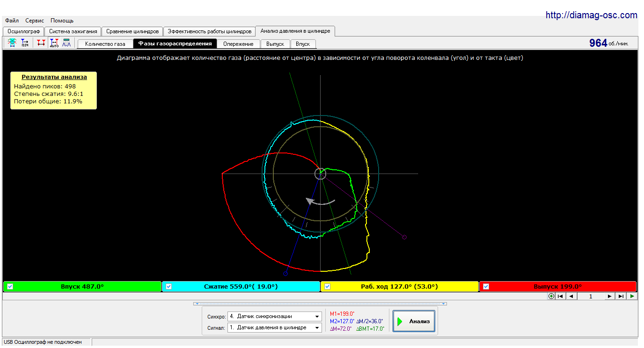Screen dimensions: 644x348
Task: Click the Найдено пиков: 498 line
Action: [x=45, y=86]
